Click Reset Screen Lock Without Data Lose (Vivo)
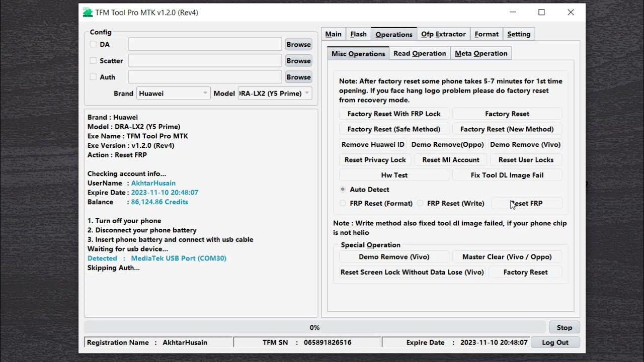This screenshot has width=644, height=362. 412,272
